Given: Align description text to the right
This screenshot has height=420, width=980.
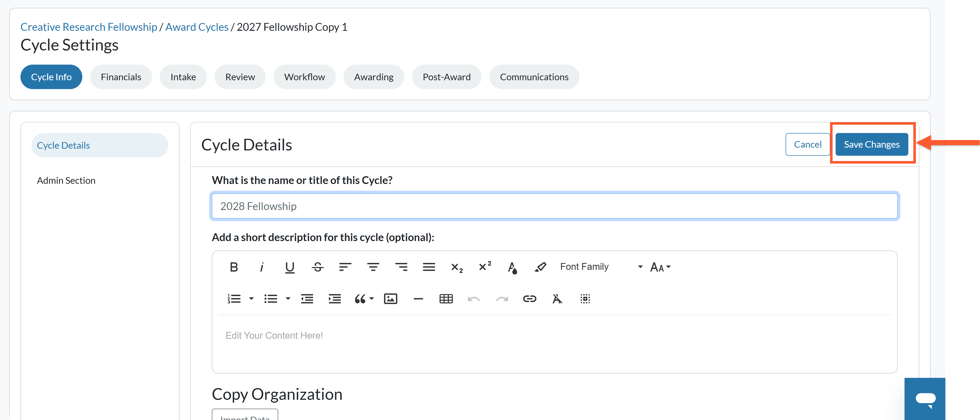Looking at the screenshot, I should [401, 267].
